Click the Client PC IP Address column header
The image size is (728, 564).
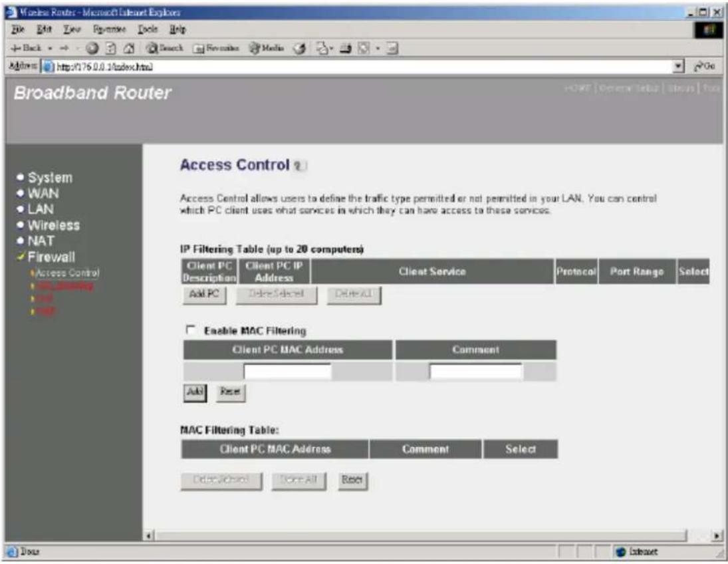[x=274, y=271]
